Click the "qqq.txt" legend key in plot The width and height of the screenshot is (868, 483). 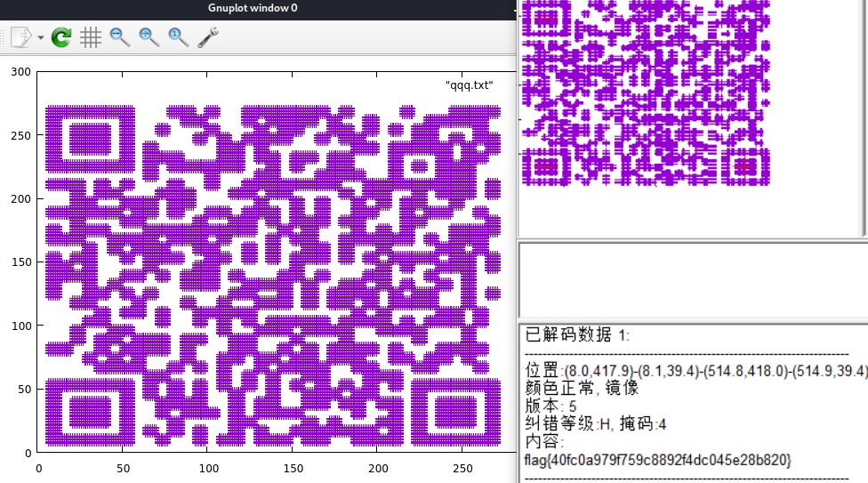tap(469, 85)
